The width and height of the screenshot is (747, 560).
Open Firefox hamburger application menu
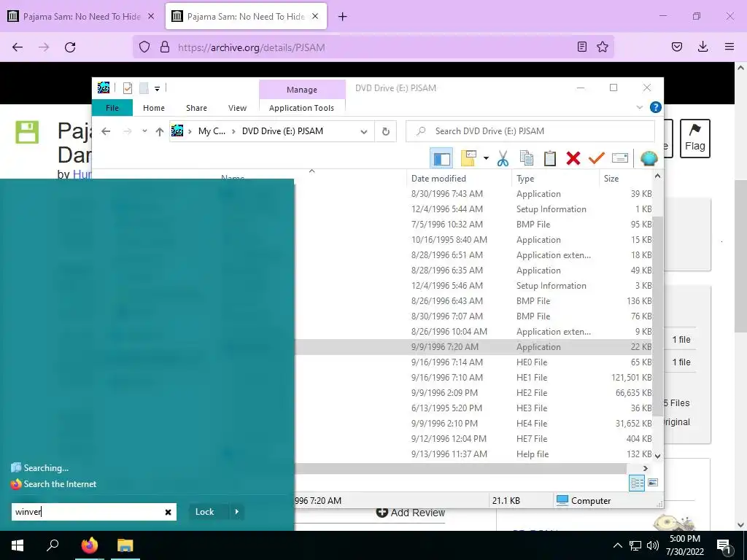[x=729, y=47]
